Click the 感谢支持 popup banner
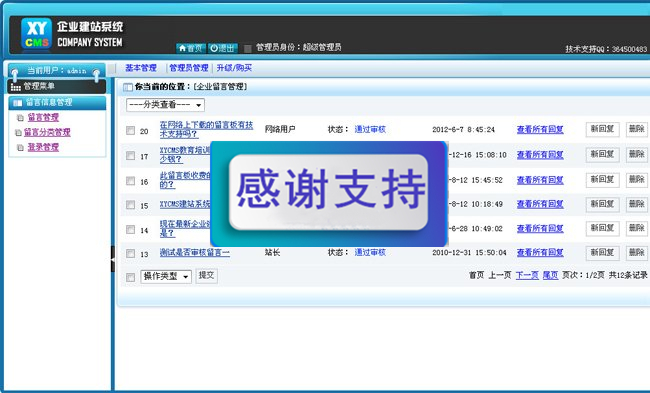 click(x=329, y=194)
